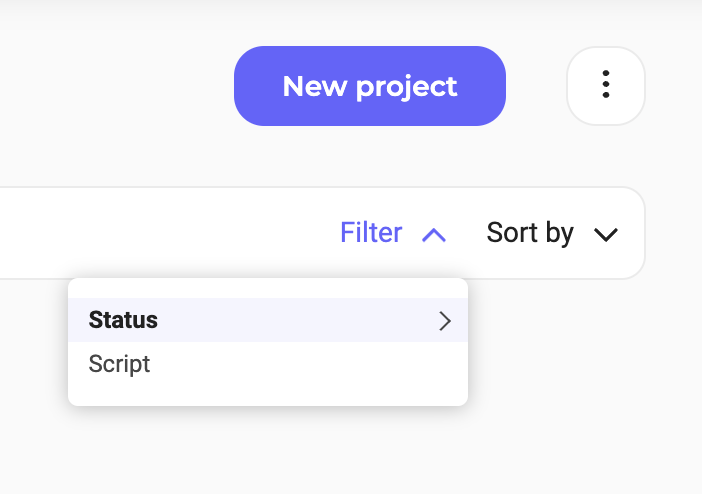Click the highlighted Status menu row
Image resolution: width=702 pixels, height=494 pixels.
[267, 321]
